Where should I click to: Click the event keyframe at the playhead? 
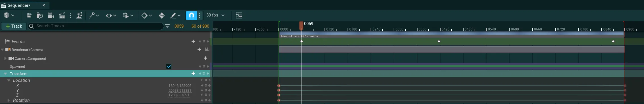pos(302,42)
